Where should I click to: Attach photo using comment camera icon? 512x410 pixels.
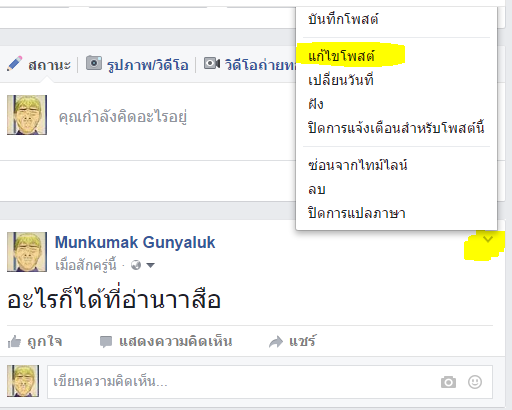click(x=448, y=382)
